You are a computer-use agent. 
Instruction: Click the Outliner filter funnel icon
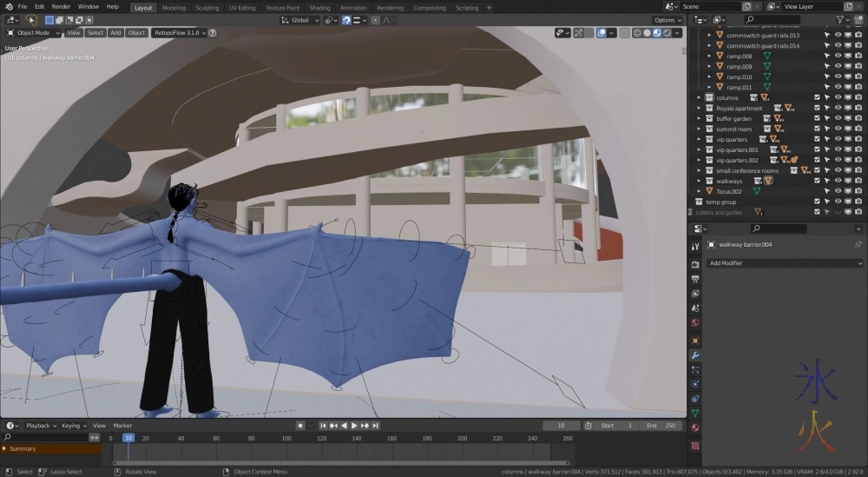(x=838, y=19)
